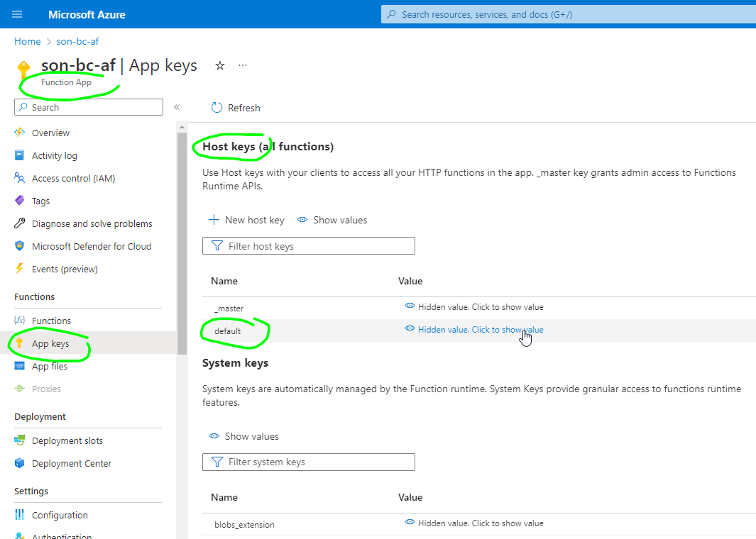Click the Deployment Center cube icon

pos(19,463)
